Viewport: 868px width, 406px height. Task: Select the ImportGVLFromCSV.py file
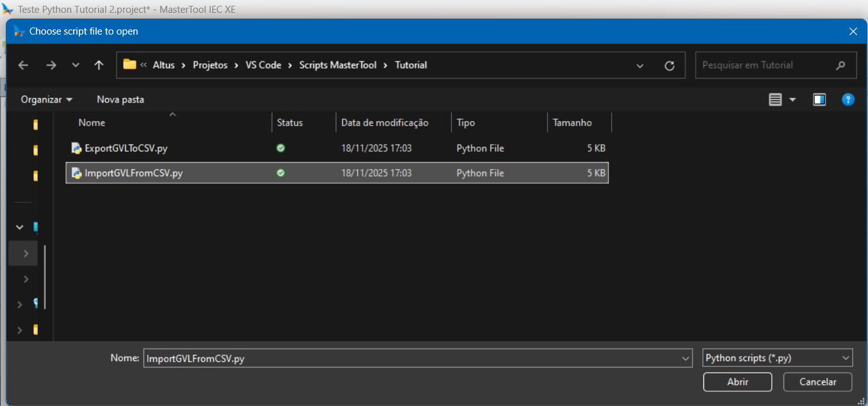[x=133, y=174]
